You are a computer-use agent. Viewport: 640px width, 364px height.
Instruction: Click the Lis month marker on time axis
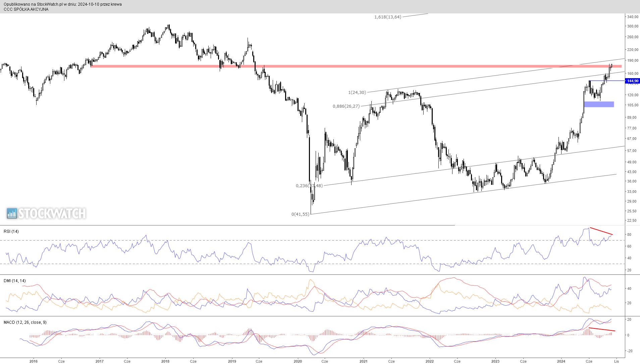tap(616, 361)
